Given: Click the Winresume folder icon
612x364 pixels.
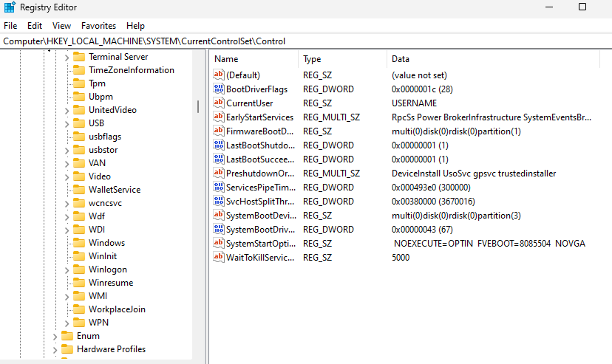Looking at the screenshot, I should tap(79, 283).
